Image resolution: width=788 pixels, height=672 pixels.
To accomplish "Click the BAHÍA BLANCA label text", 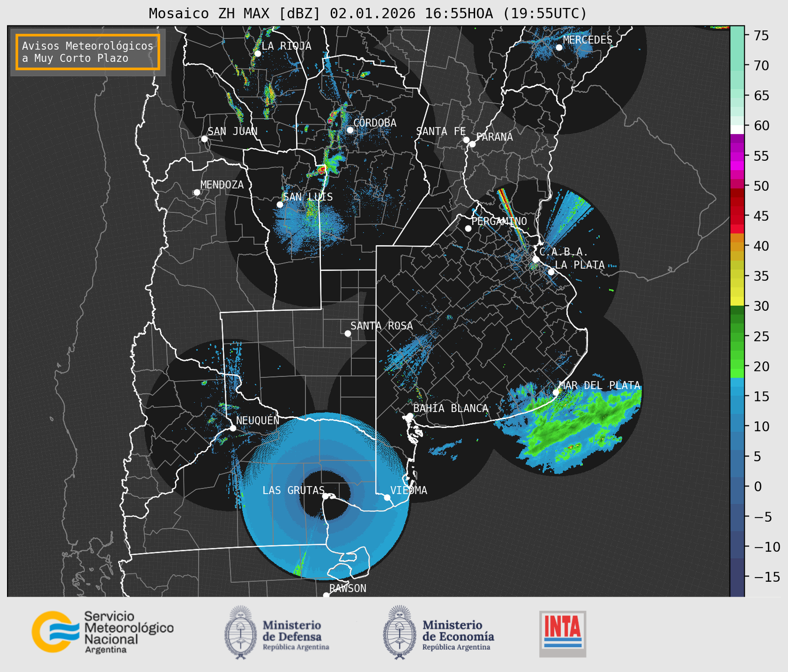I will click(x=451, y=408).
